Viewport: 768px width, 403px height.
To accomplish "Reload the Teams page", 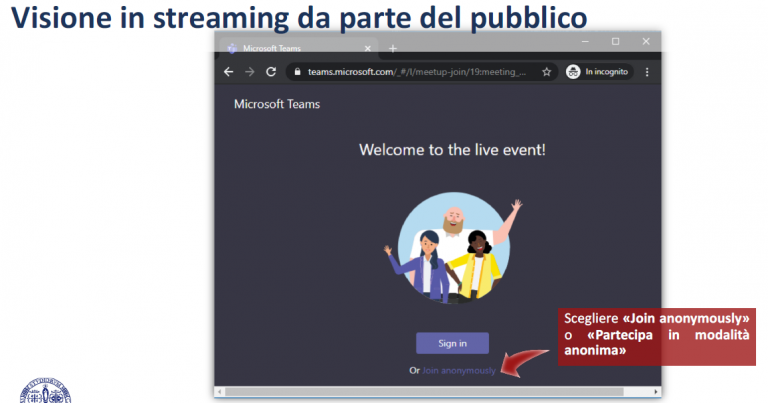I will (x=270, y=72).
